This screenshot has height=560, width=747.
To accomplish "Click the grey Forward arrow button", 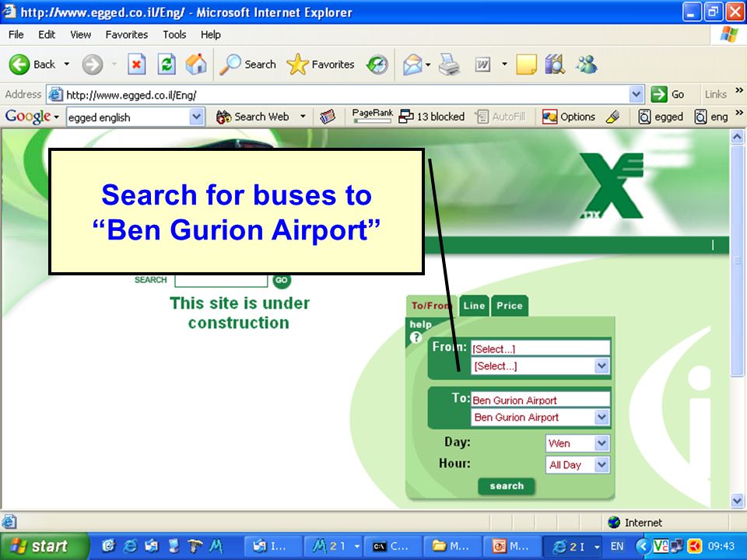I will pyautogui.click(x=92, y=65).
